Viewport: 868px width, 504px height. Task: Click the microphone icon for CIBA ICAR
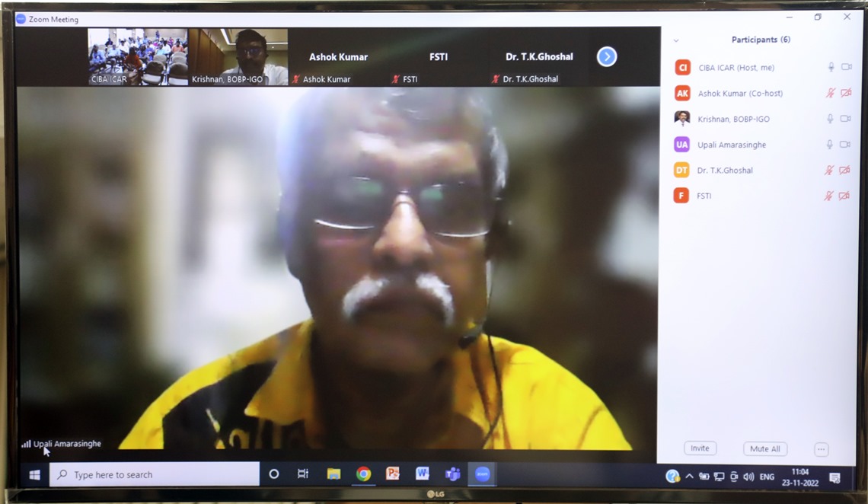[x=831, y=67]
